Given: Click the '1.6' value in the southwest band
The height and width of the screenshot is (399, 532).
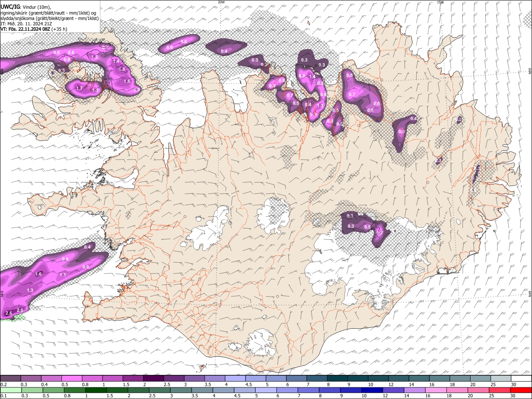Looking at the screenshot, I should pyautogui.click(x=39, y=274).
